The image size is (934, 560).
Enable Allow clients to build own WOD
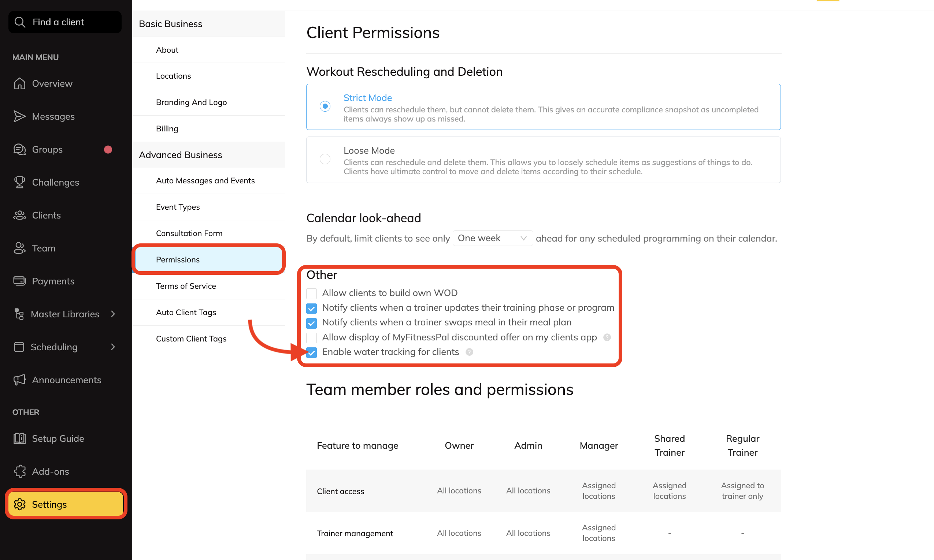(311, 293)
